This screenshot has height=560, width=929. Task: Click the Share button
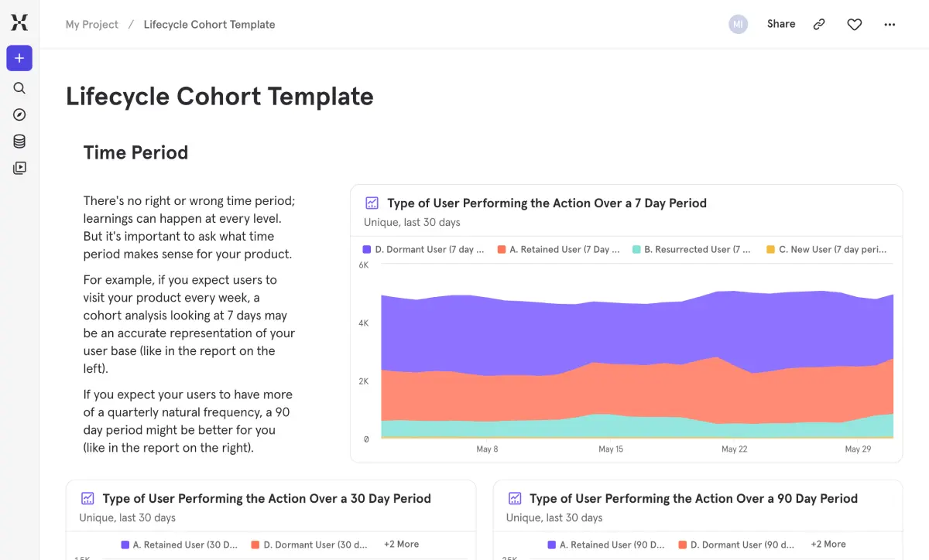781,24
